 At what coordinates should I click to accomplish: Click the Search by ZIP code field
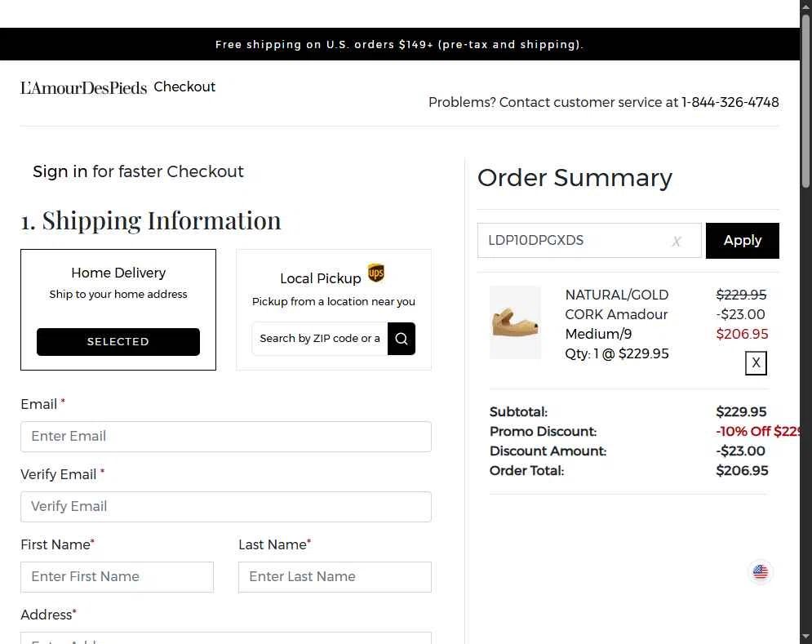coord(320,339)
